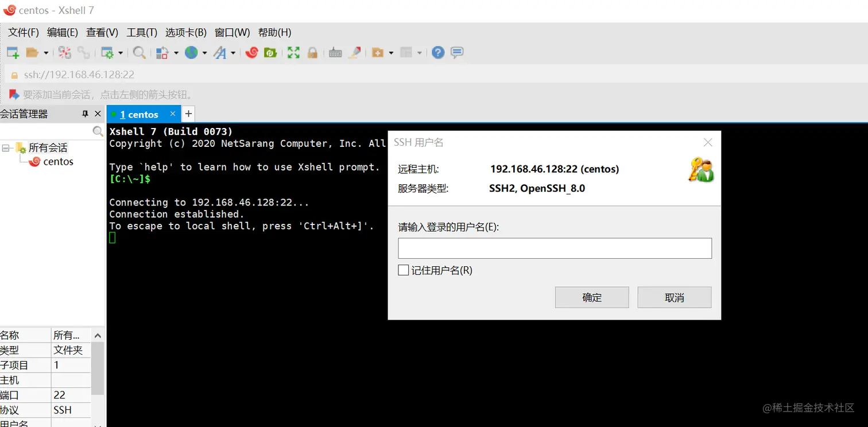The image size is (868, 427).
Task: Click the Font 'A' toolbar icon
Action: (220, 53)
